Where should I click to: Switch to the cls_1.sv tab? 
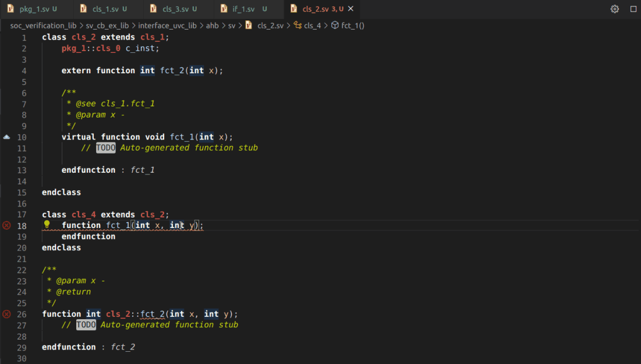(x=105, y=9)
